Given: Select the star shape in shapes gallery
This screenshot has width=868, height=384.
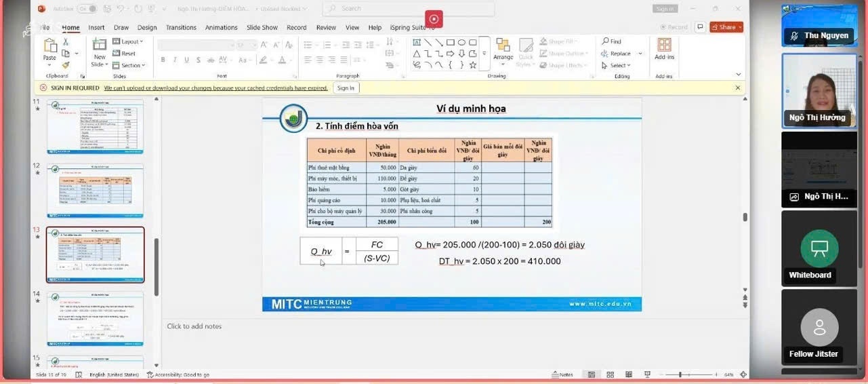Looking at the screenshot, I should pos(473,65).
